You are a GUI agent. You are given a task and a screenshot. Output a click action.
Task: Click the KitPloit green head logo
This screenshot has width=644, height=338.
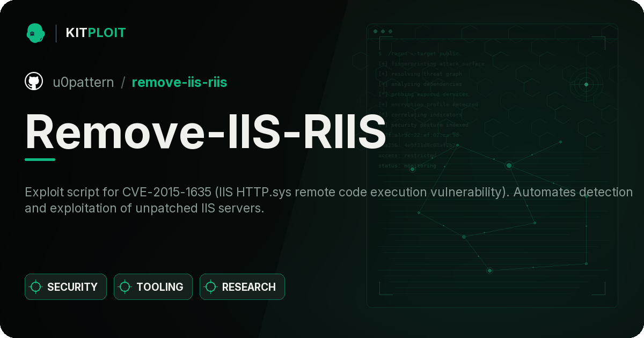tap(35, 33)
